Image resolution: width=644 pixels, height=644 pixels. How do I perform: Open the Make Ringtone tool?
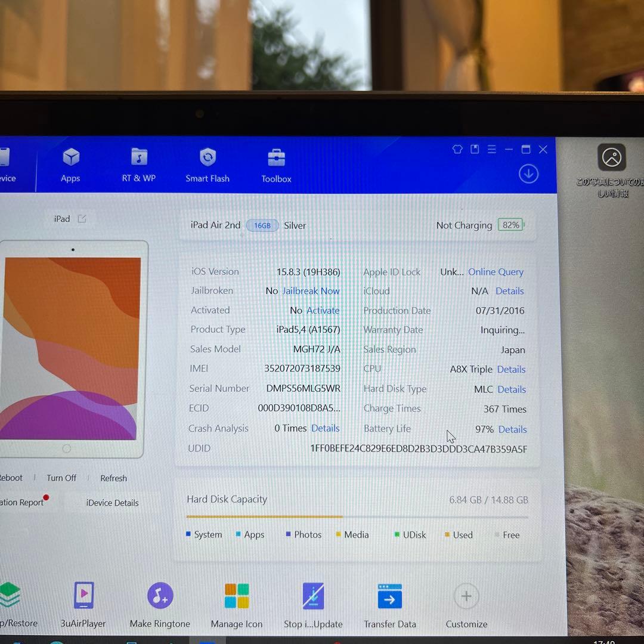(x=160, y=596)
